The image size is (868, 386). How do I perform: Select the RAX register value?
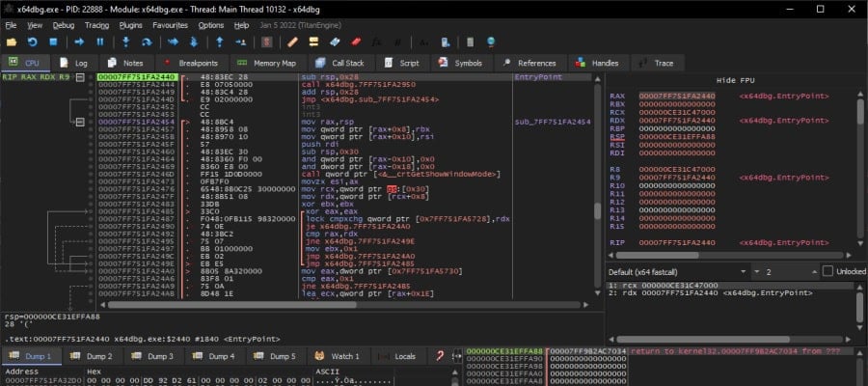pyautogui.click(x=676, y=96)
